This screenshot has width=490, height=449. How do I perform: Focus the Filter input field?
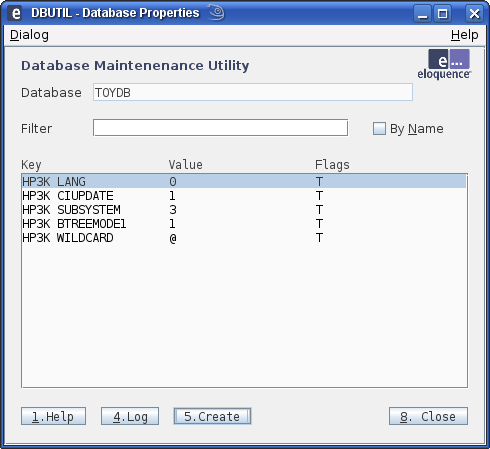(220, 128)
